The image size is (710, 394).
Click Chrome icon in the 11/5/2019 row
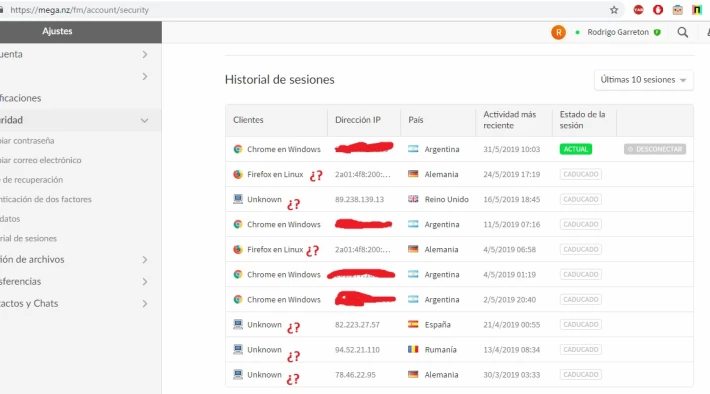pyautogui.click(x=238, y=224)
